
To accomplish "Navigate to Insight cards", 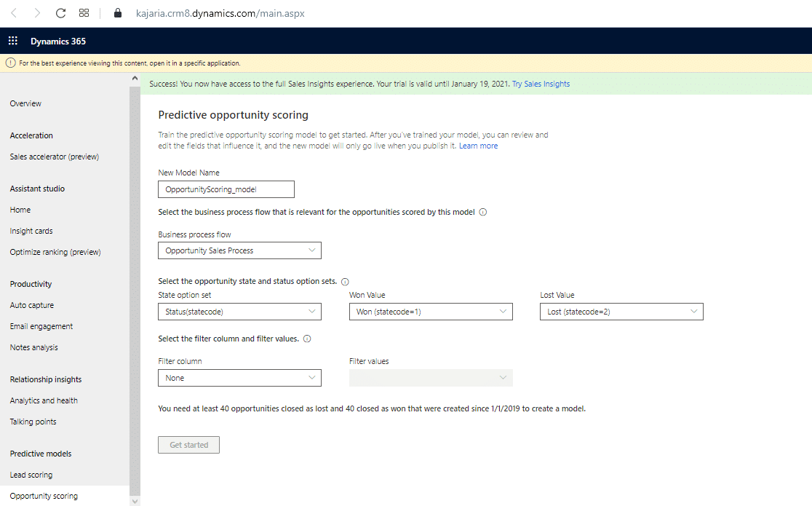I will 31,232.
